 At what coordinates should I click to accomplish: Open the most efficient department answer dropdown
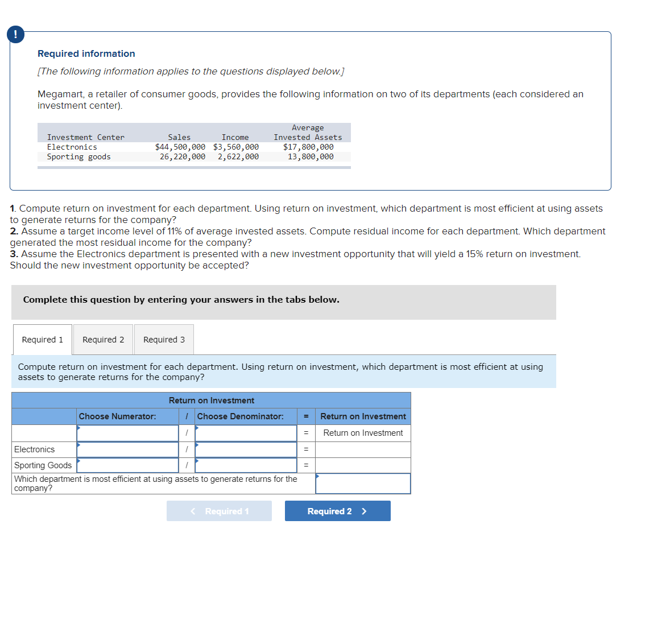point(363,484)
